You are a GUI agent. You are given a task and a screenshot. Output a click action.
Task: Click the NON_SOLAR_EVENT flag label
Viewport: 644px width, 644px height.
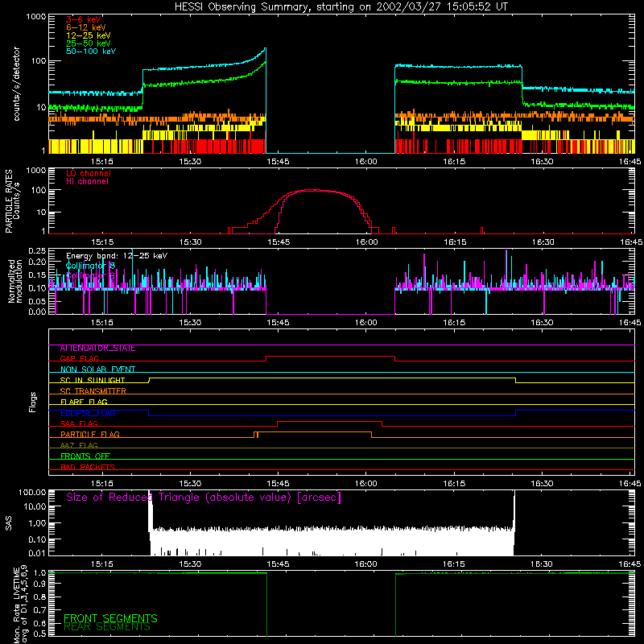97,369
